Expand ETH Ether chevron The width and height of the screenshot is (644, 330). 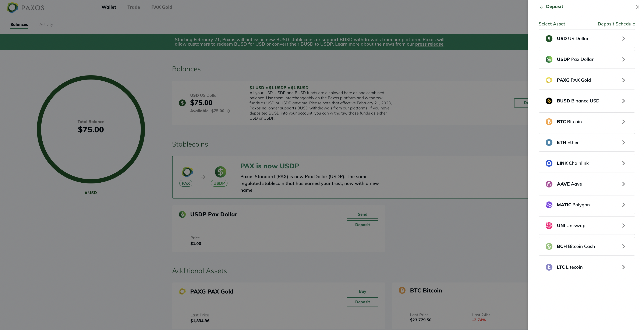coord(623,142)
